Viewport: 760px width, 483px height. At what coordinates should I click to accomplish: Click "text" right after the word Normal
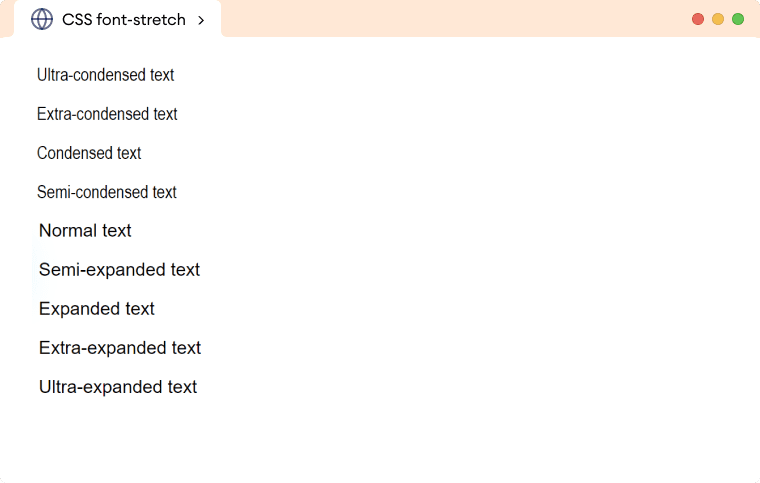117,231
